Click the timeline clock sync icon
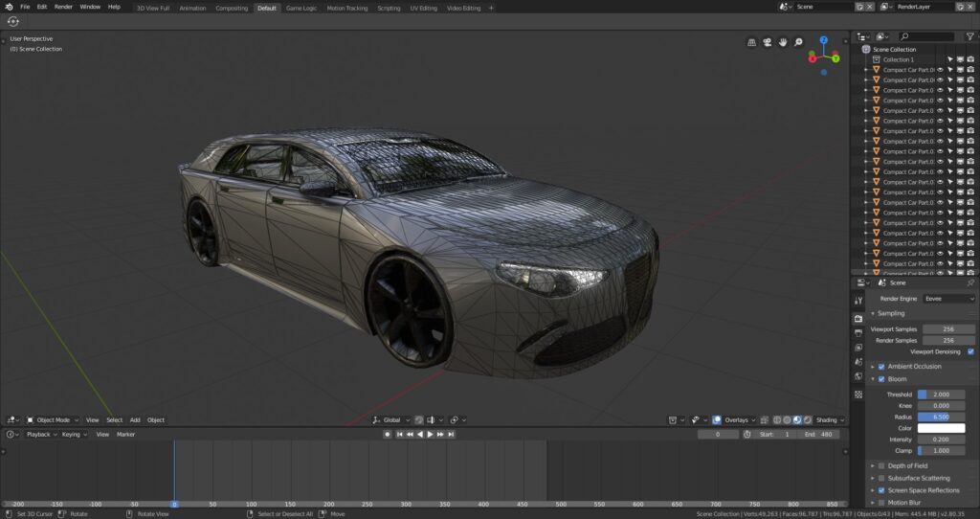The image size is (980, 519). 747,434
